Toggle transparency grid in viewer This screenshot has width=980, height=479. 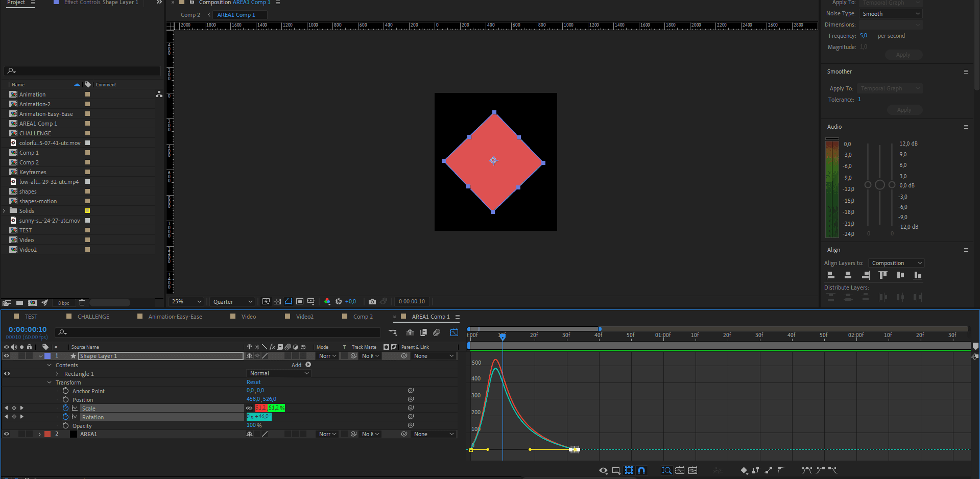tap(277, 301)
